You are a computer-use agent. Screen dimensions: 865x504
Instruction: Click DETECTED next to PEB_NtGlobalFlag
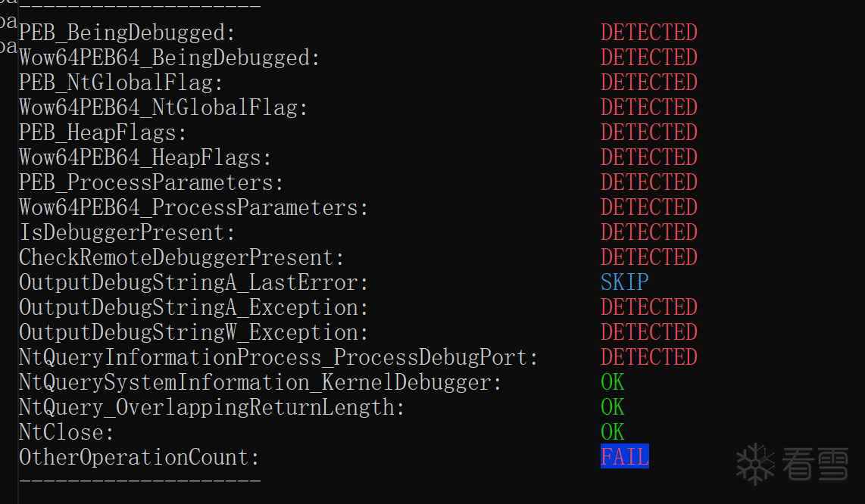tap(649, 82)
